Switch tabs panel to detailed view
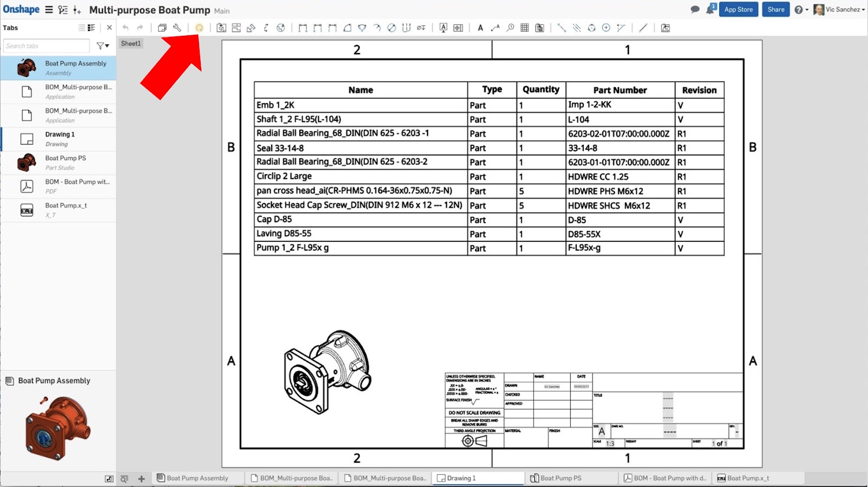 coord(91,28)
